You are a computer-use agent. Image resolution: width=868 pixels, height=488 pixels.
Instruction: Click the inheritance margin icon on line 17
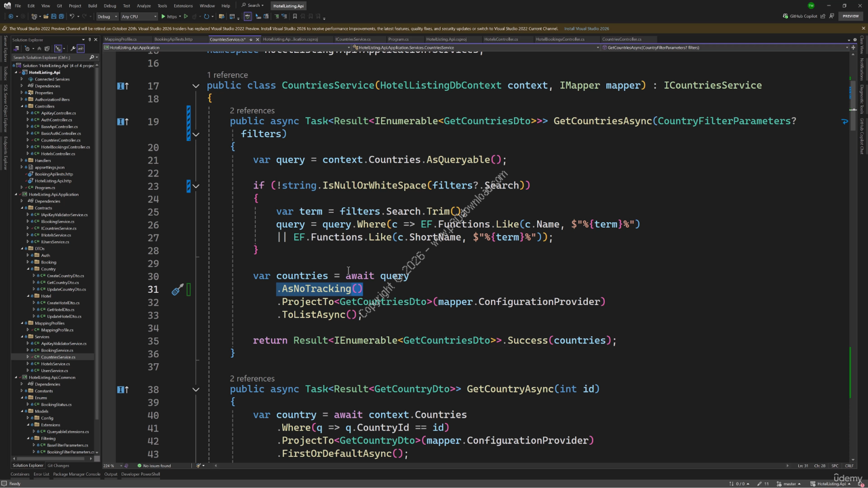click(122, 86)
